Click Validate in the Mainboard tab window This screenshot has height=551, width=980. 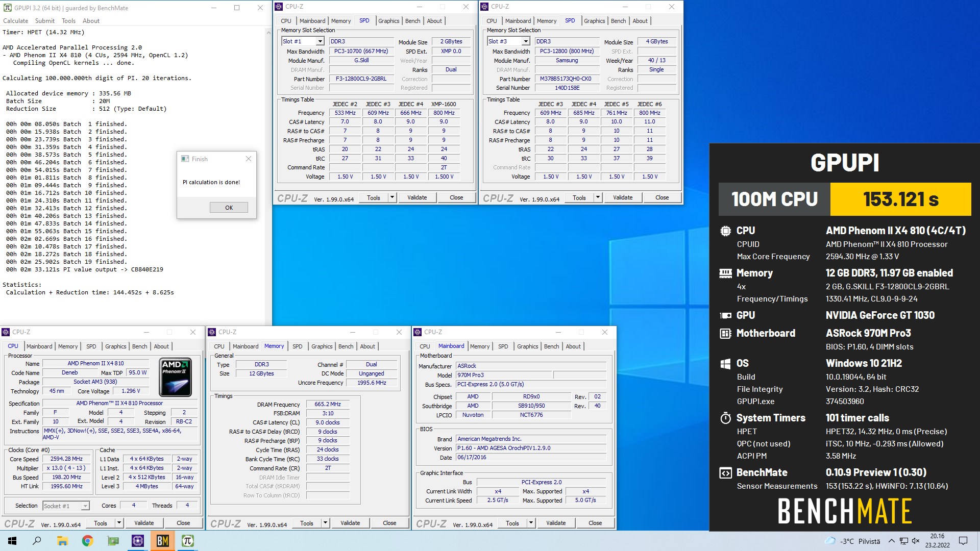click(x=556, y=523)
